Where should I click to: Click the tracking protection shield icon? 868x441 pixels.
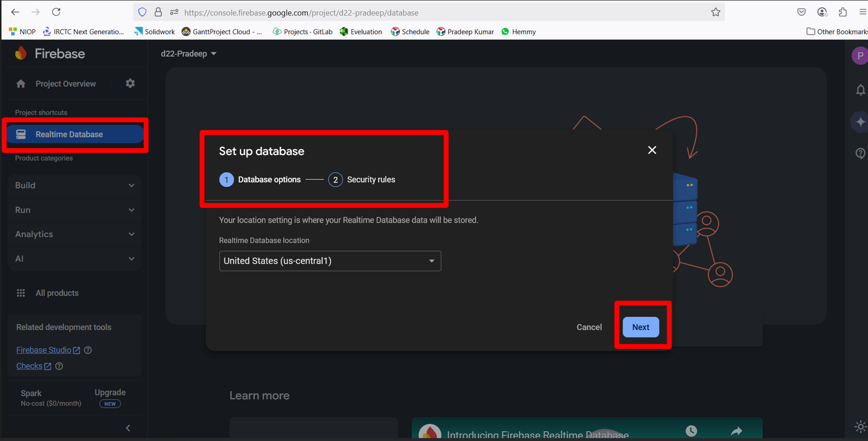pos(142,12)
